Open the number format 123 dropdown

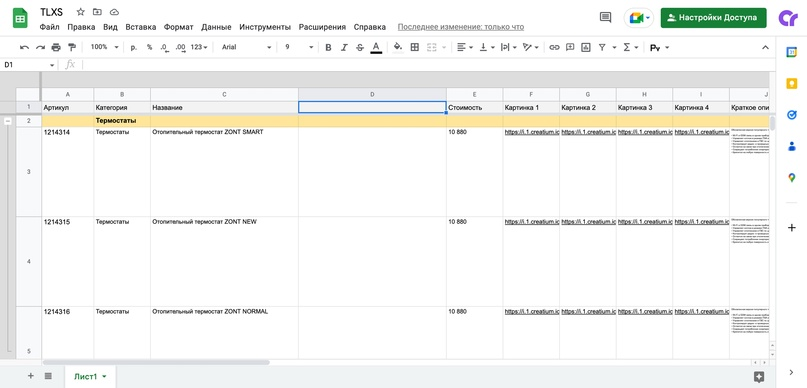coord(199,47)
